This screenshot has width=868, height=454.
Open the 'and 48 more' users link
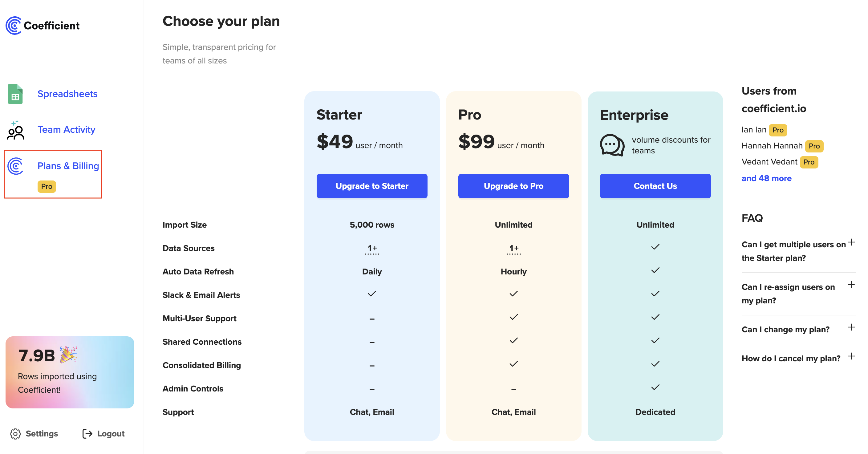coord(766,178)
